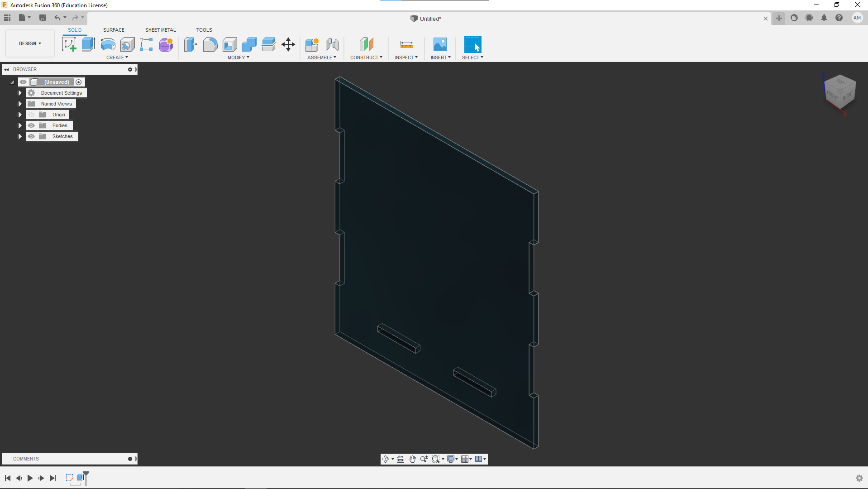Add a new design tab
Viewport: 868px width, 489px height.
779,18
